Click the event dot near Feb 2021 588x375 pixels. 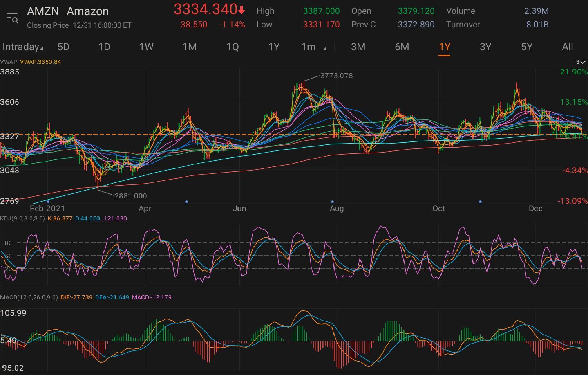tap(48, 202)
